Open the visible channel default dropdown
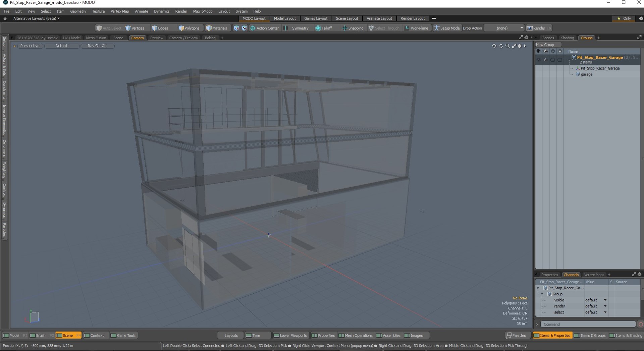Screen dimensions: 644x351 pyautogui.click(x=596, y=300)
